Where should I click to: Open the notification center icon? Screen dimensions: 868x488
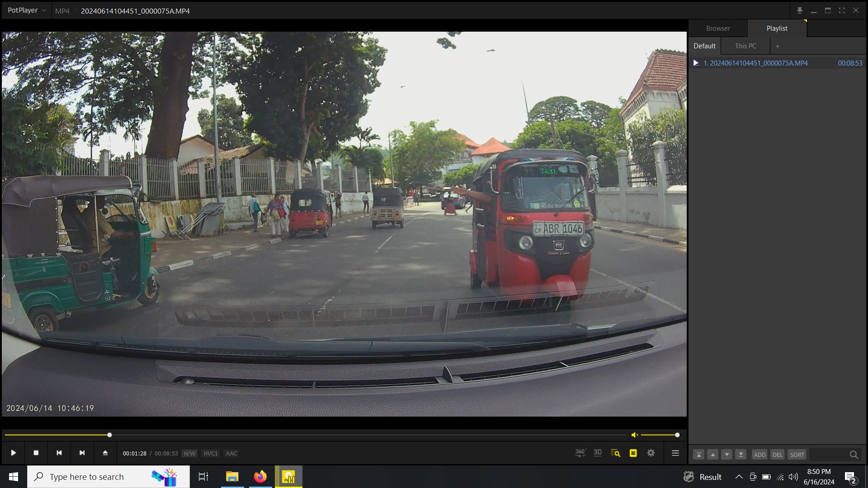(x=850, y=477)
